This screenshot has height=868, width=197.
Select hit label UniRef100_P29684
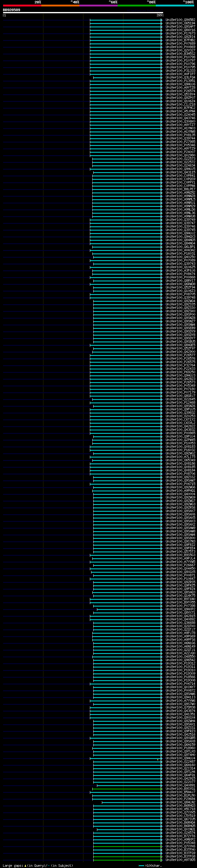click(180, 799)
